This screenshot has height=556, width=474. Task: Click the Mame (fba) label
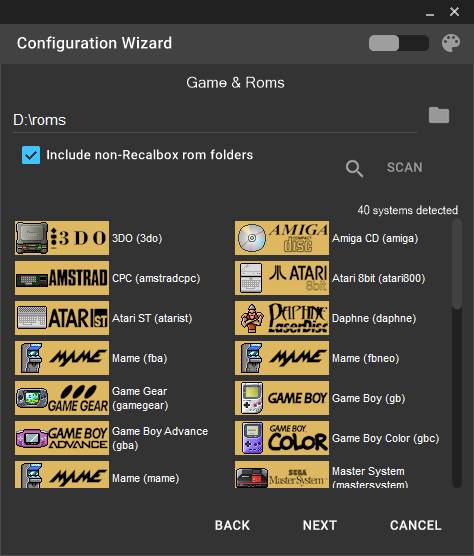(140, 358)
